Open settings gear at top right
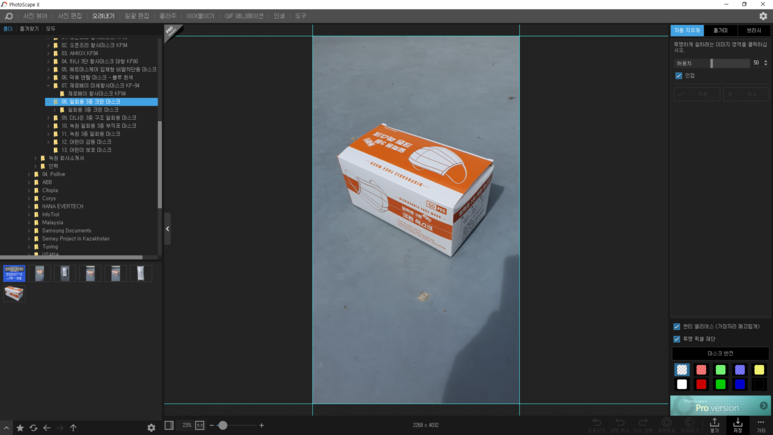The image size is (773, 435). click(763, 16)
